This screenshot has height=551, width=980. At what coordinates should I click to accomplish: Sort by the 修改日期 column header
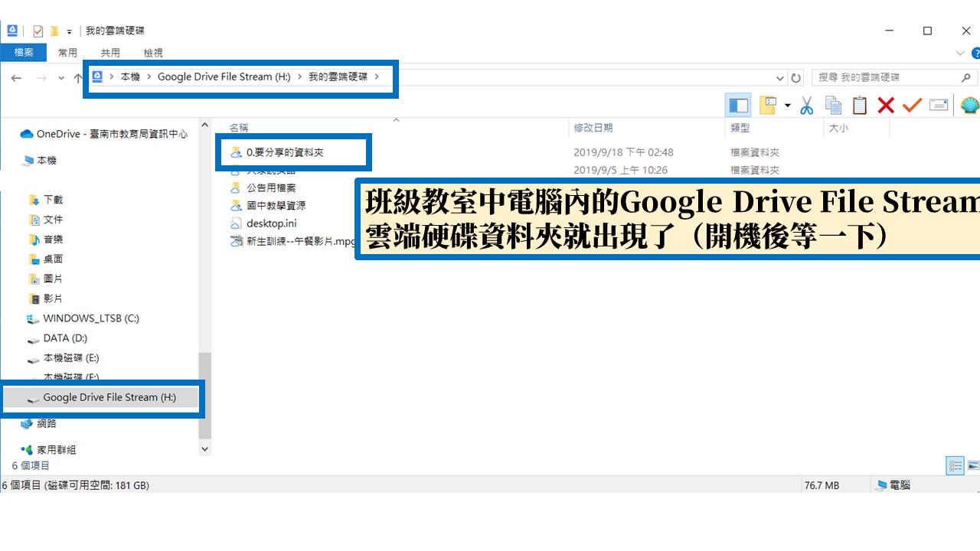coord(593,128)
